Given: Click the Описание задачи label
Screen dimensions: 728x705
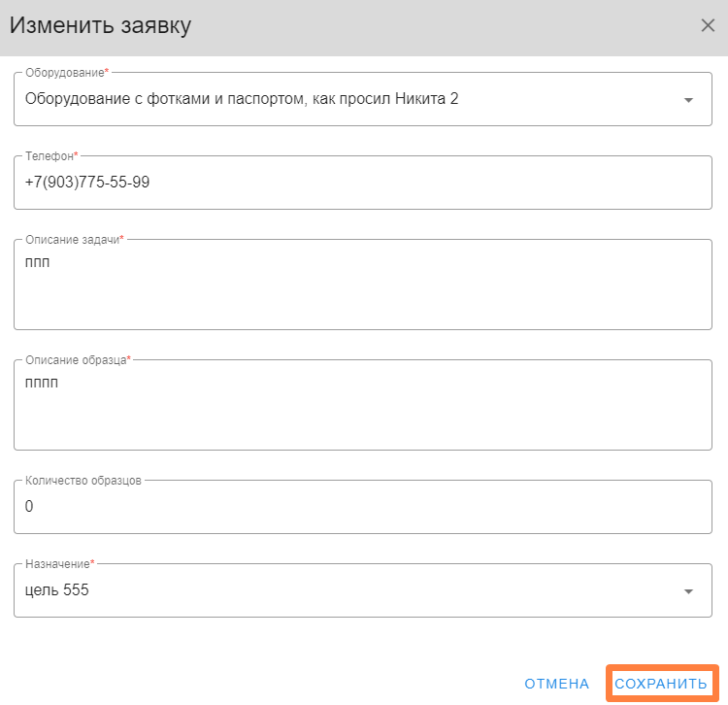Looking at the screenshot, I should tap(74, 240).
